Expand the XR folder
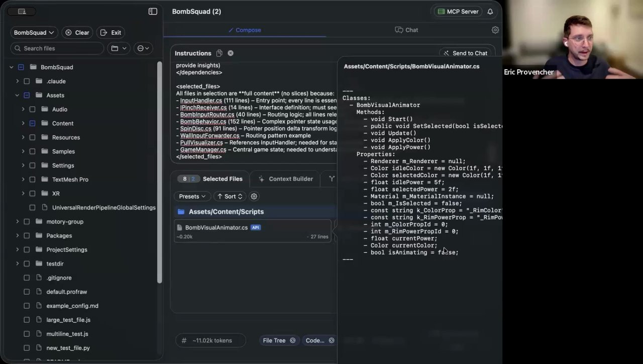The height and width of the screenshot is (364, 643). coord(23,194)
